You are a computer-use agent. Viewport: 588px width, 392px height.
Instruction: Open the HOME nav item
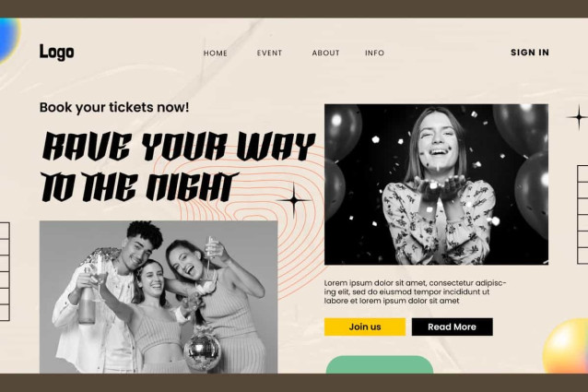point(216,53)
